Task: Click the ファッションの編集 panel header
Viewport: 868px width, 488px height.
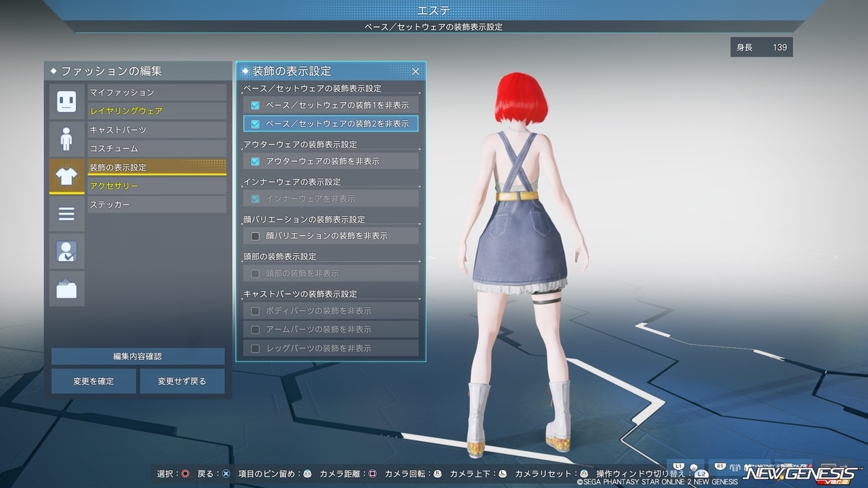Action: click(137, 71)
